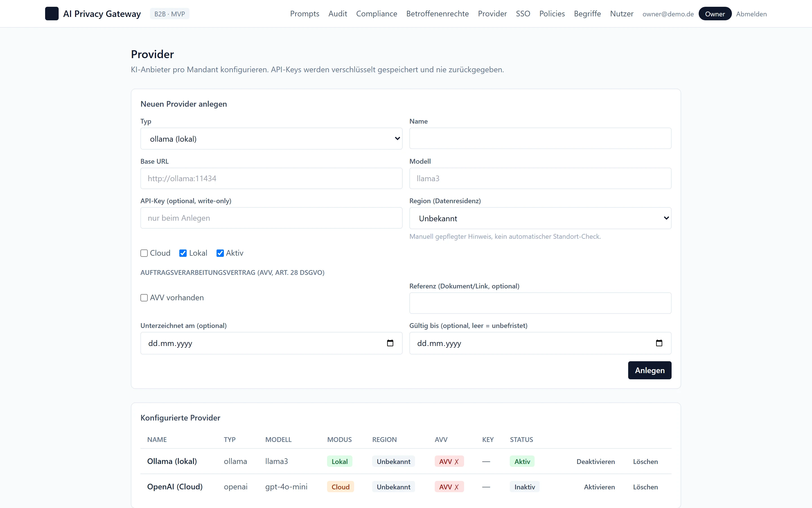This screenshot has width=812, height=508.
Task: Navigate to Betroffenenrechte
Action: tap(437, 14)
